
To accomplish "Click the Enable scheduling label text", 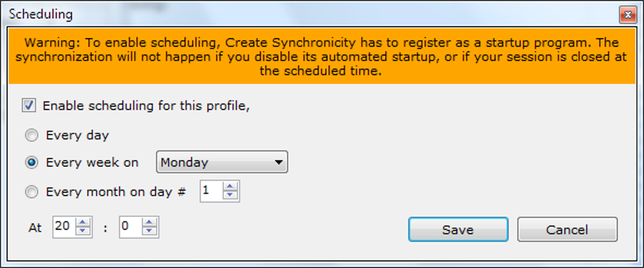I will (x=146, y=105).
